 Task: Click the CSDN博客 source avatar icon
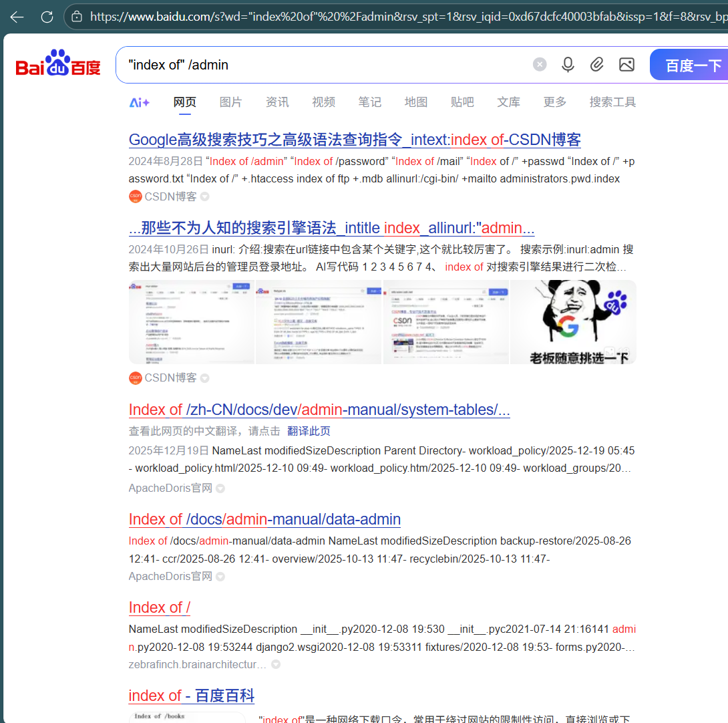[x=135, y=196]
